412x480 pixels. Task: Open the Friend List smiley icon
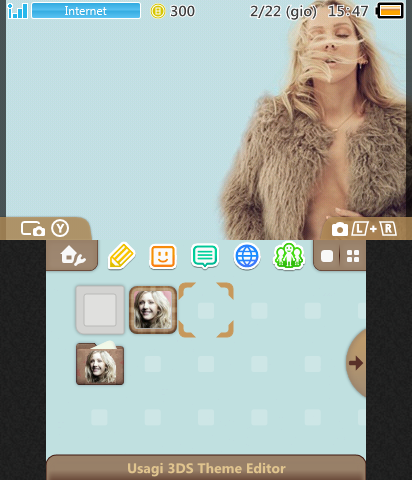pos(163,256)
